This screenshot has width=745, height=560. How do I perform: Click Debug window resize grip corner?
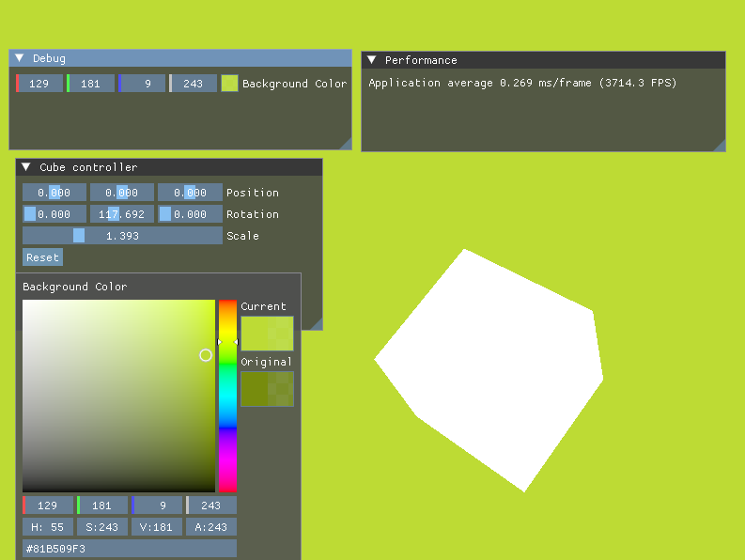pyautogui.click(x=346, y=144)
